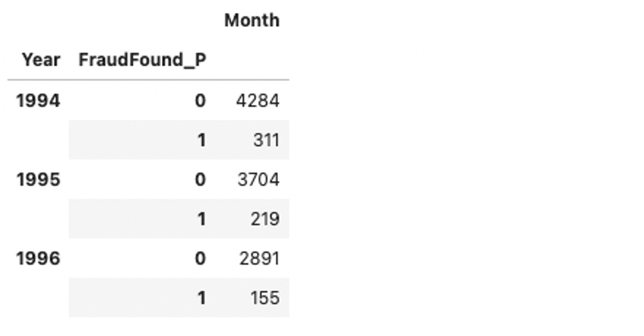Click the value 2891 cell
The height and width of the screenshot is (336, 644).
259,258
